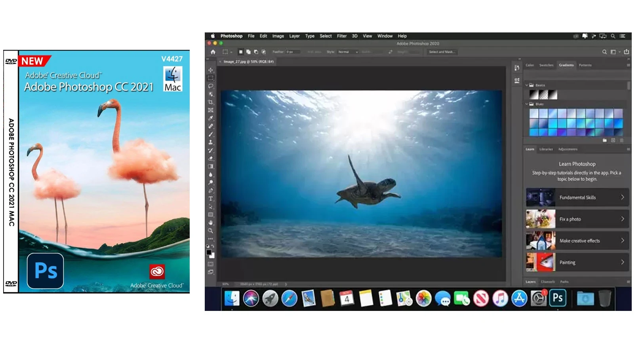Screen dimensions: 644x356
Task: Open workspace switcher dropdown
Action: tap(615, 52)
